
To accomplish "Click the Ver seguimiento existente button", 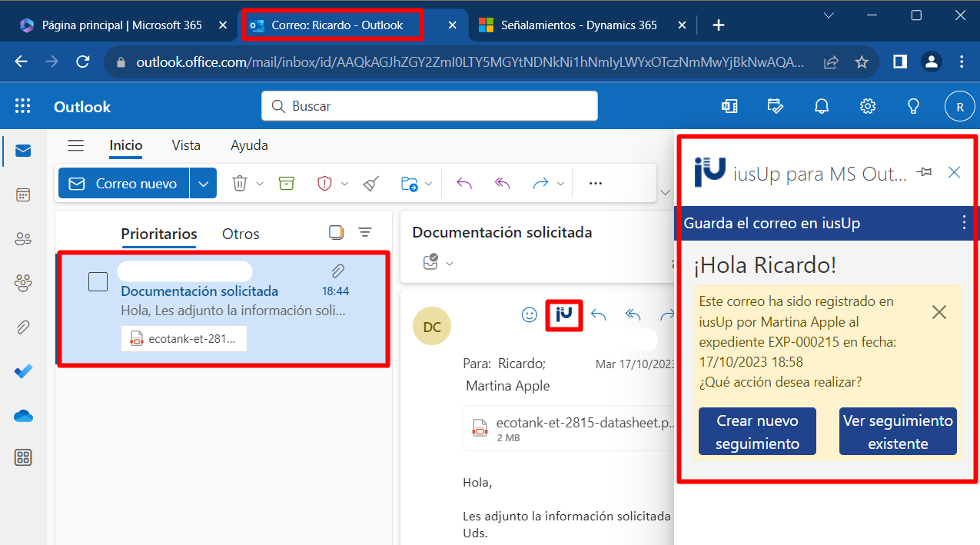I will tap(898, 432).
